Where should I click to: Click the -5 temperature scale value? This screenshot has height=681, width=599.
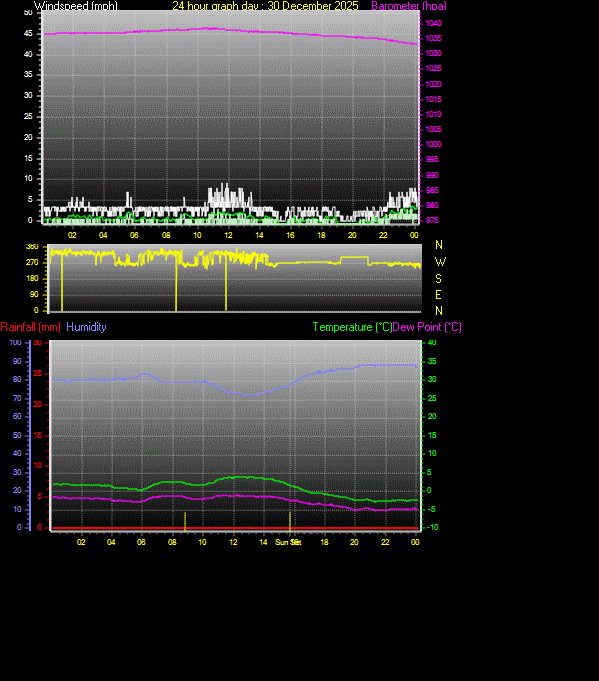click(432, 509)
